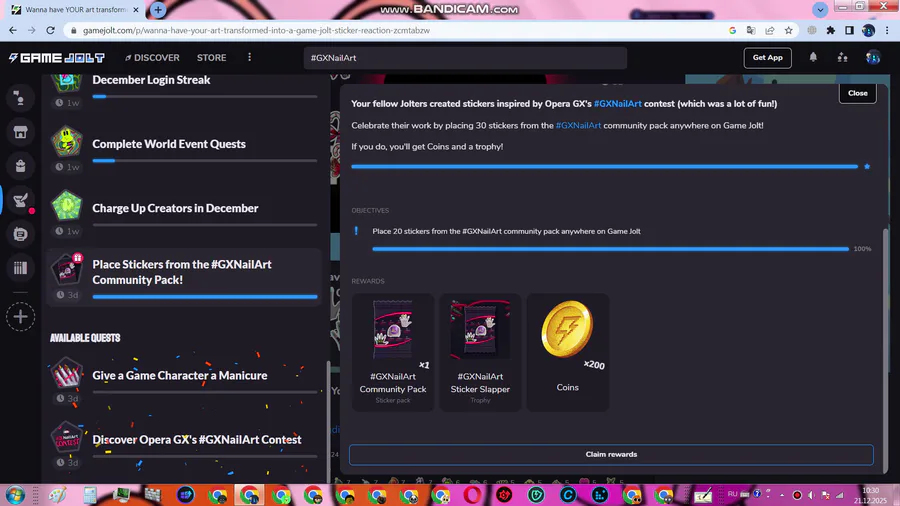The width and height of the screenshot is (900, 506).
Task: Open the STORE menu item
Action: (x=211, y=58)
